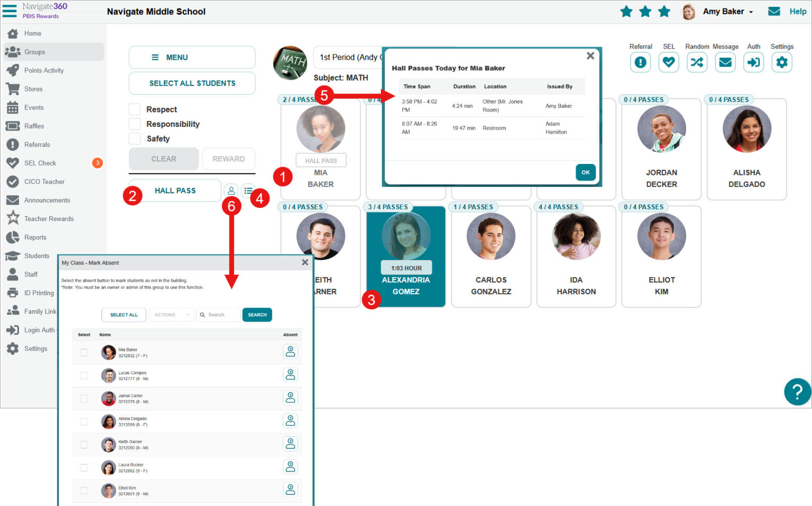This screenshot has width=812, height=506.
Task: Click the Referral exclamation icon
Action: (640, 62)
